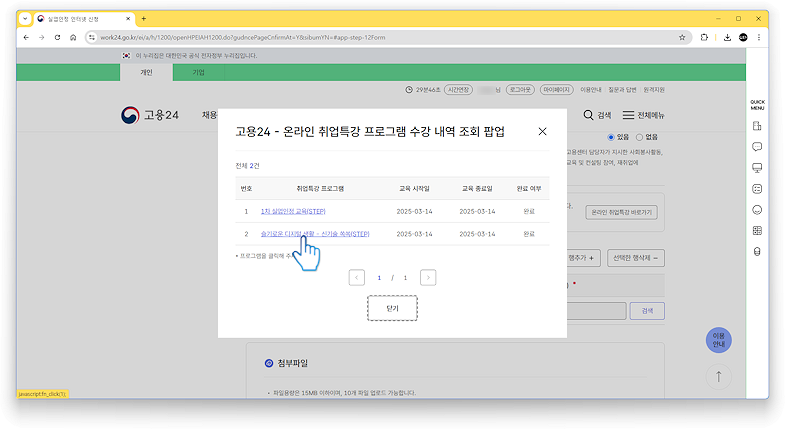Click the browser back arrow
Viewport: 785px width, 429px height.
pos(26,37)
